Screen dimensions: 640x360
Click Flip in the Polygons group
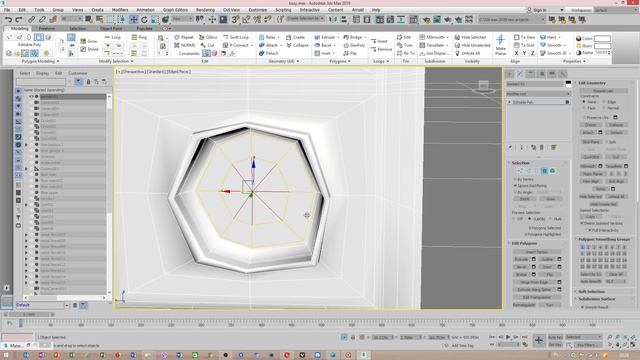pos(350,53)
